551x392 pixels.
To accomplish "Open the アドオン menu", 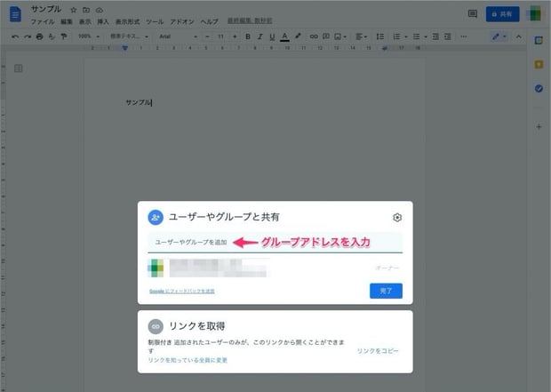I will [x=182, y=22].
